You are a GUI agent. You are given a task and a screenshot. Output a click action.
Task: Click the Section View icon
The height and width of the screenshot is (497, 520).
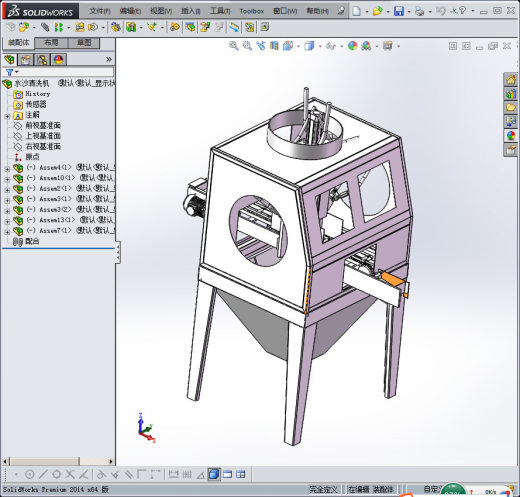274,46
